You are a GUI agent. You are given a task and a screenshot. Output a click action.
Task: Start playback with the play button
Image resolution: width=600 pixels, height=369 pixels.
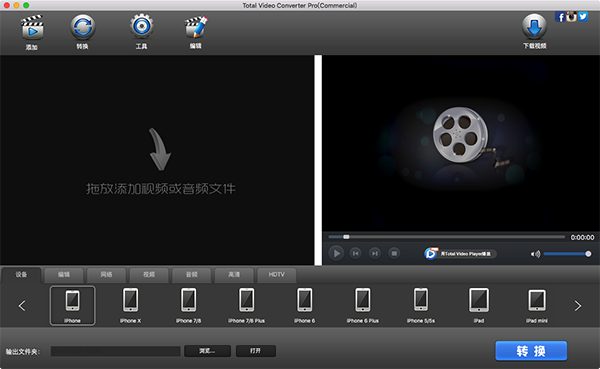pos(336,253)
